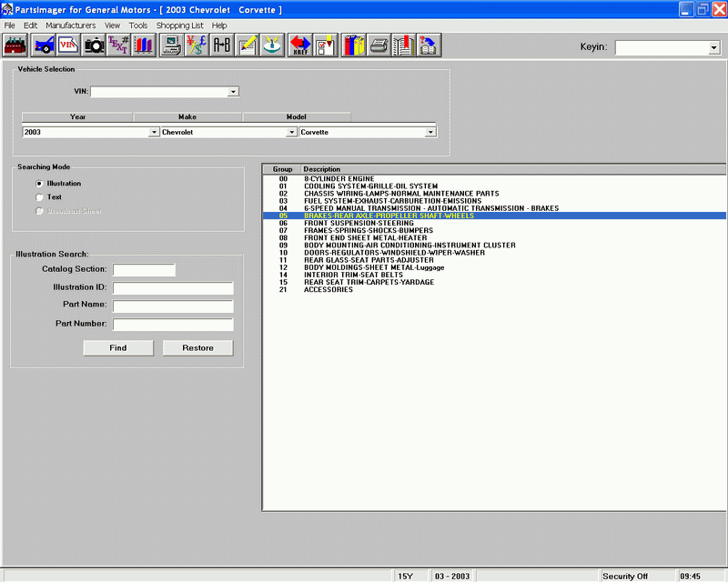Open the Make dropdown showing Chevrolet
728x582 pixels.
[291, 132]
